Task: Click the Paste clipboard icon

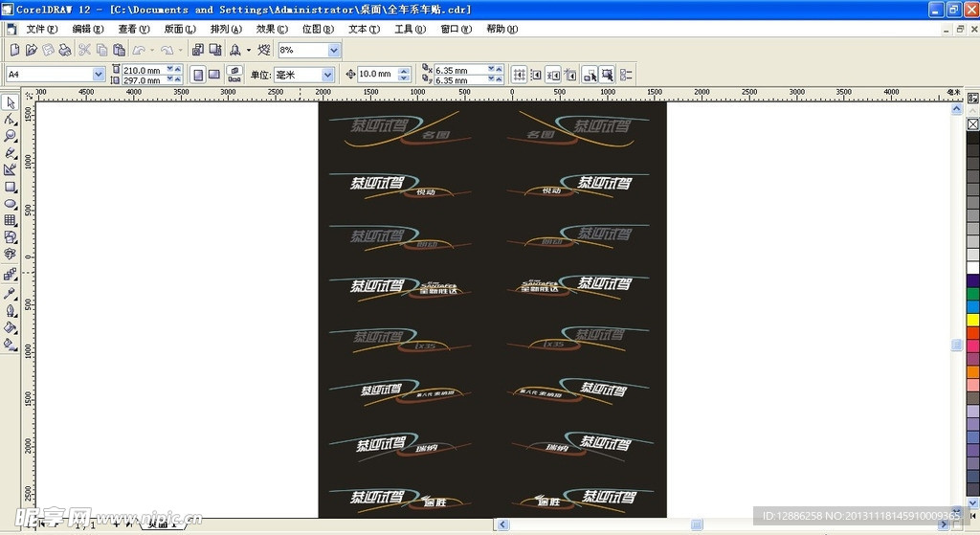Action: [x=120, y=50]
